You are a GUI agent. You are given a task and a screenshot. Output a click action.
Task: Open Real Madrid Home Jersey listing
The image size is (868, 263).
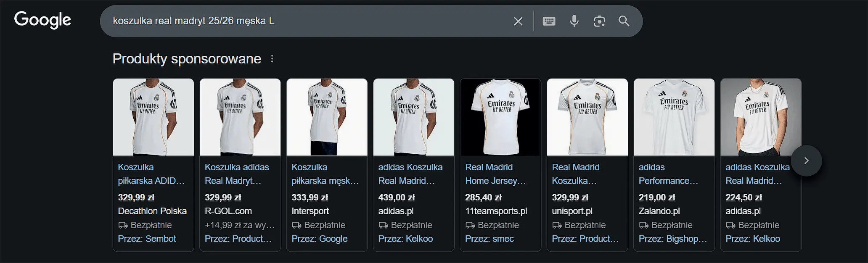point(495,174)
